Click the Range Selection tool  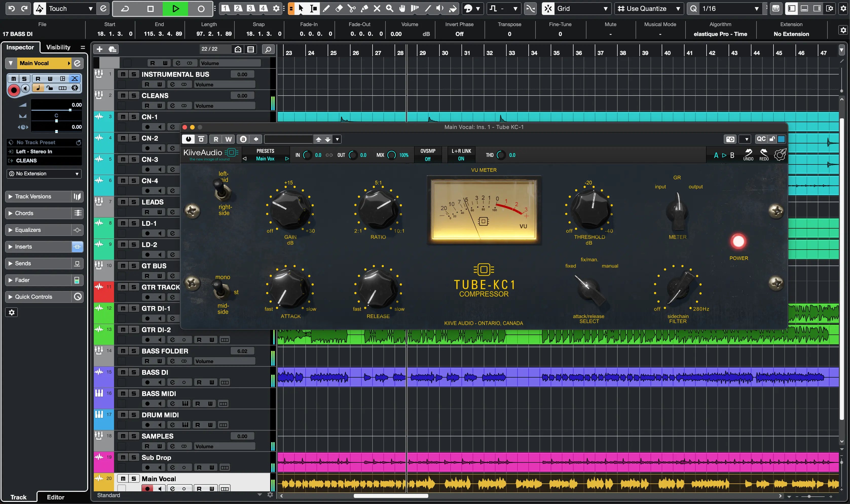313,9
